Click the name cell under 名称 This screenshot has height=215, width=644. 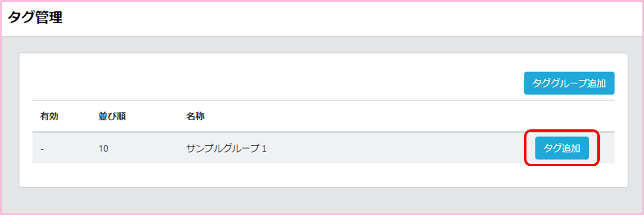coord(226,149)
